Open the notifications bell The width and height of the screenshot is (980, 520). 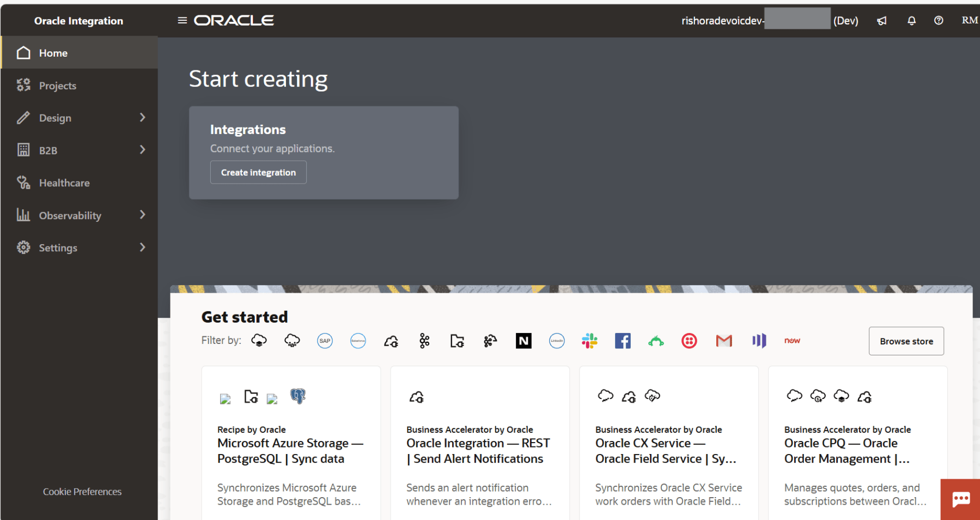[911, 21]
